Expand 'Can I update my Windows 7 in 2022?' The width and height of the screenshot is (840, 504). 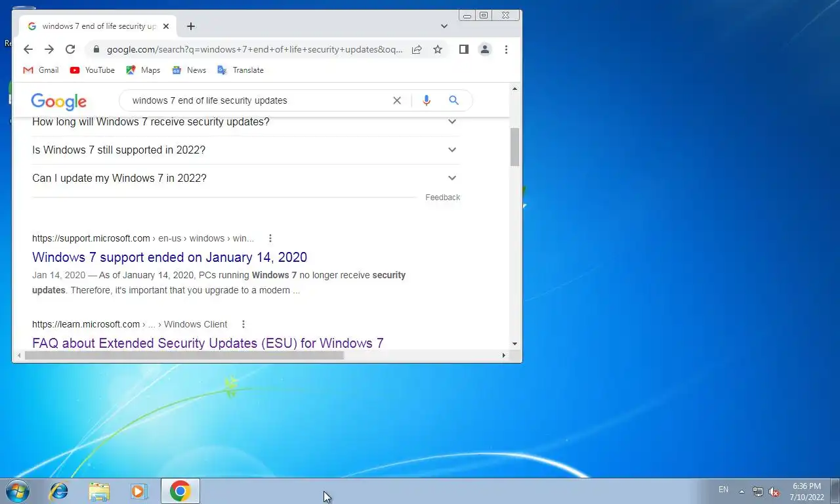coord(245,178)
